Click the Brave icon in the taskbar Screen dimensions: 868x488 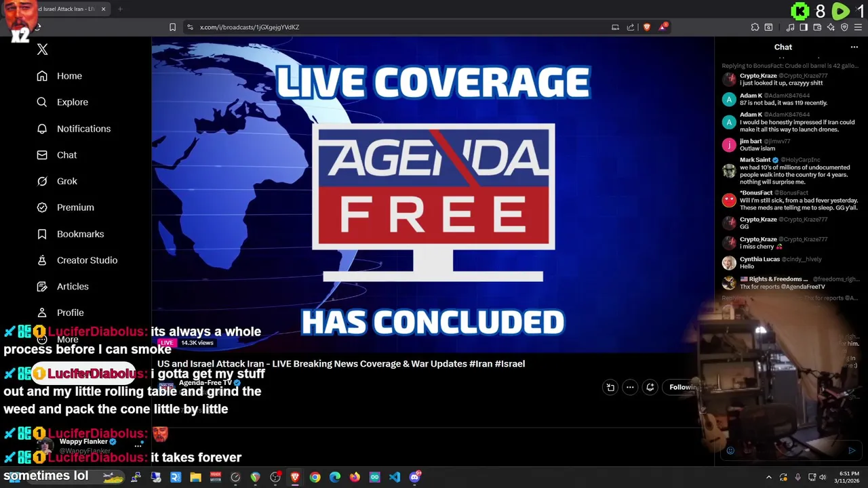[295, 477]
